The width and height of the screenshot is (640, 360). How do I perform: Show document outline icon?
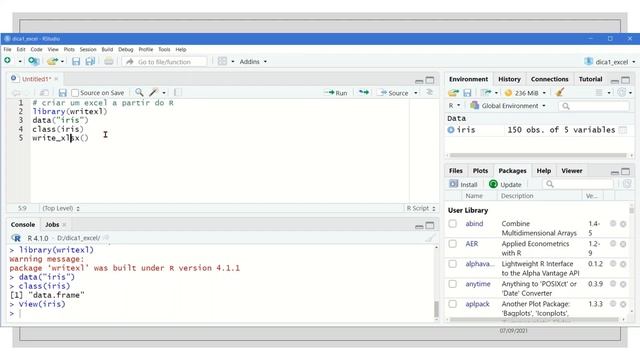429,92
